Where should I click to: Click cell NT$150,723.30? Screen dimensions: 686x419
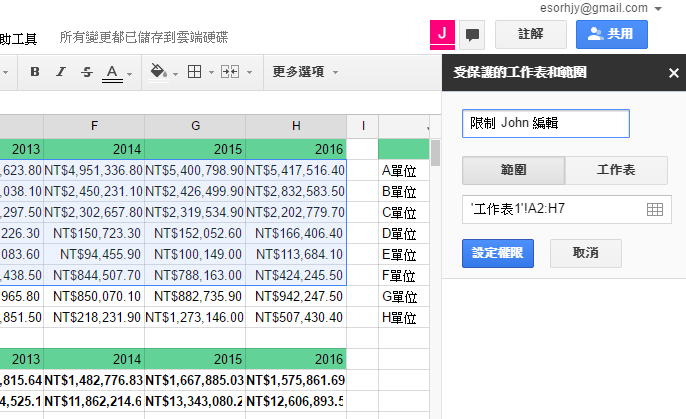(x=94, y=233)
